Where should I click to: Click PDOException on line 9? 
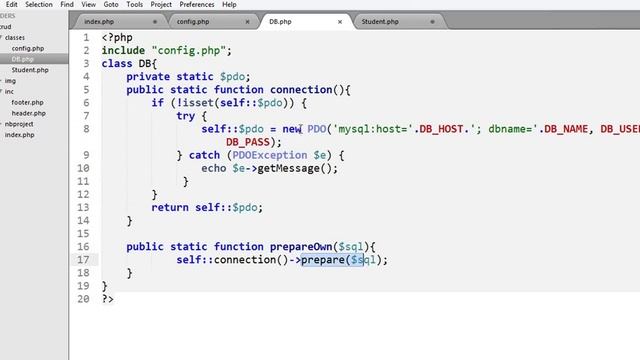click(270, 155)
